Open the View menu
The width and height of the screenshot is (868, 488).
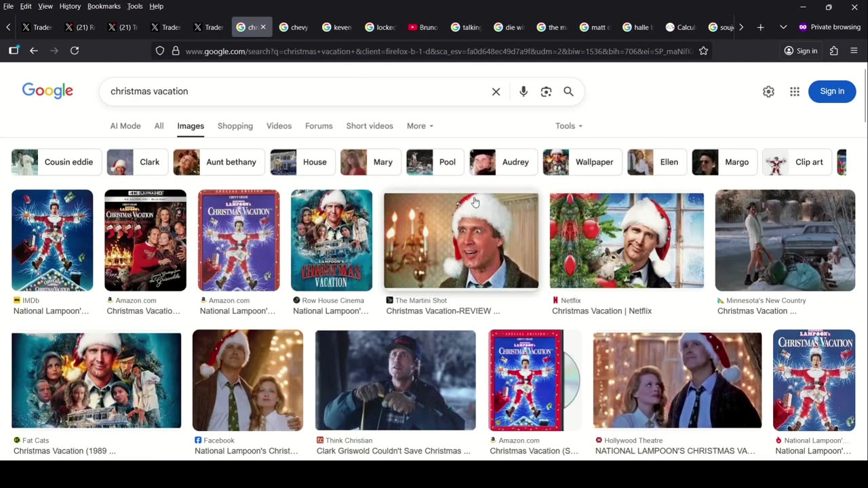45,6
